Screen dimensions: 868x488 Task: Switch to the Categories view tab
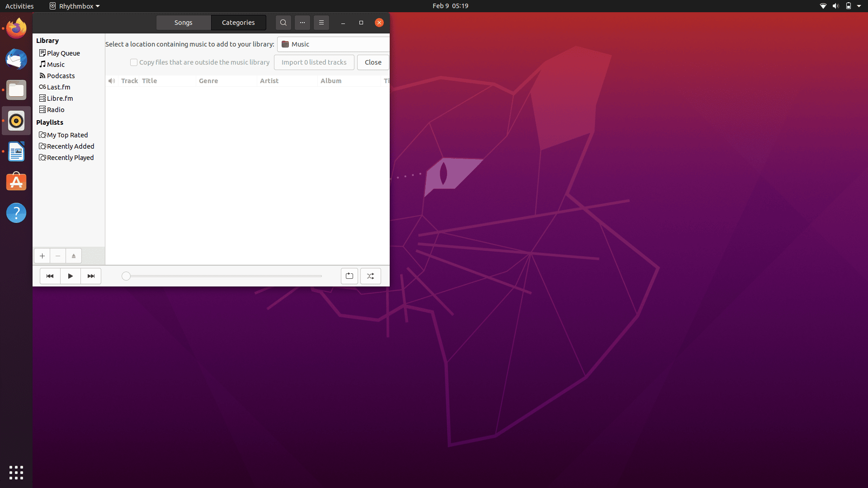tap(238, 23)
